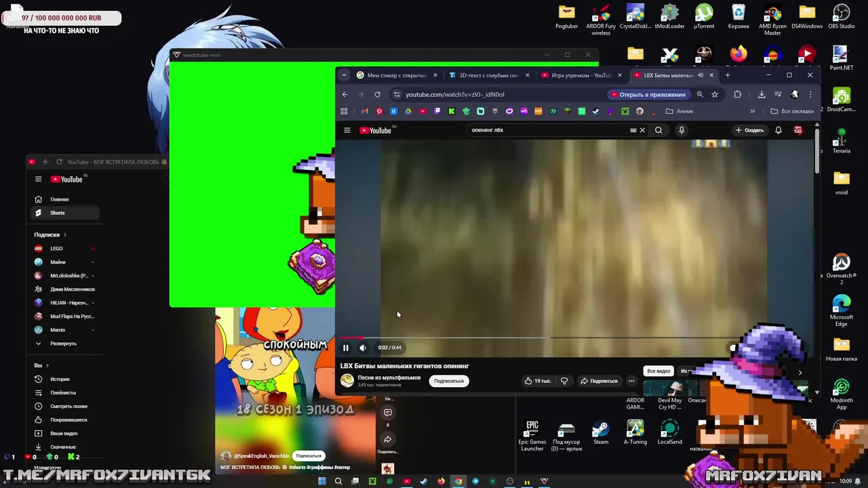Open the Аниме bookmarks folder
The image size is (868, 488).
pyautogui.click(x=679, y=111)
